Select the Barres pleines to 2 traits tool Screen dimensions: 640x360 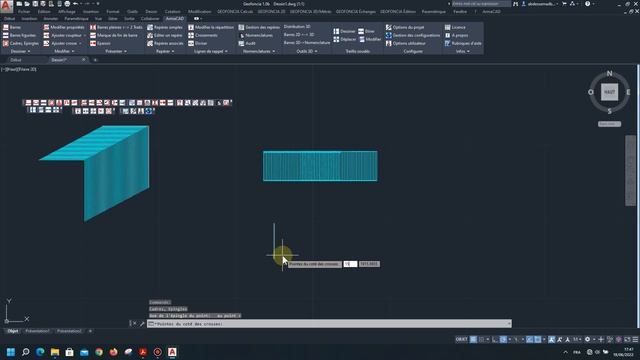point(116,27)
